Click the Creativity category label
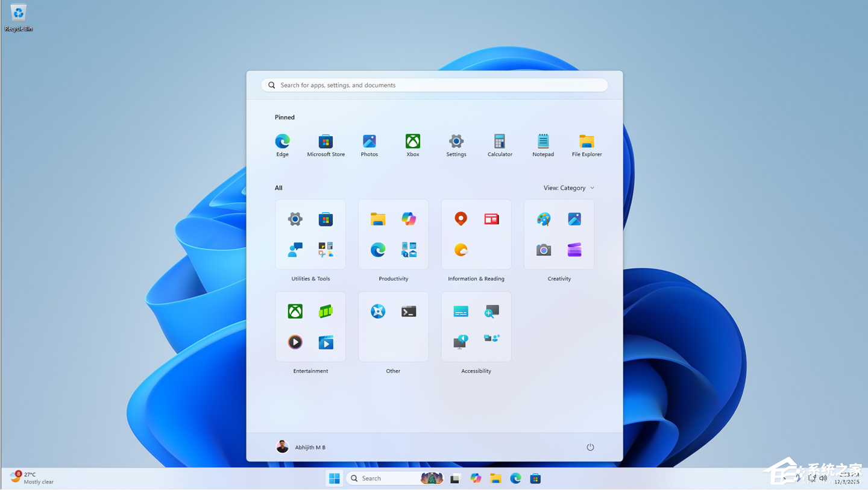Viewport: 868px width, 490px height. (559, 278)
